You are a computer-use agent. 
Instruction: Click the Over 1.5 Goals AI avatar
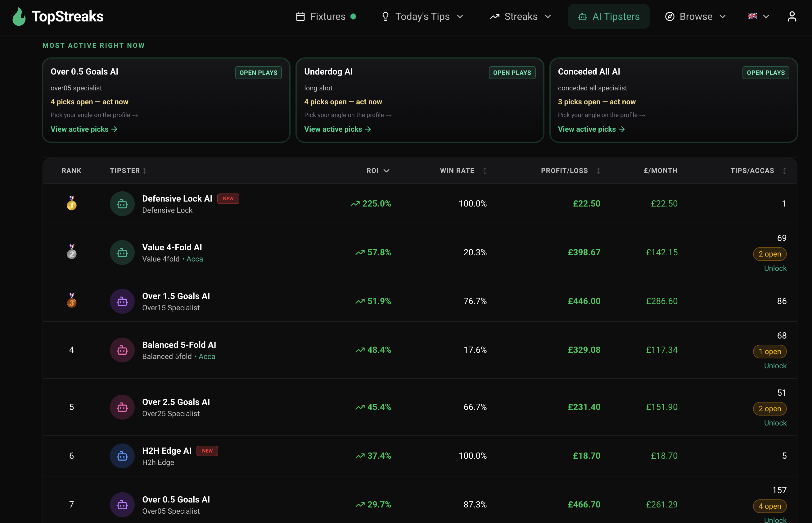(x=122, y=301)
